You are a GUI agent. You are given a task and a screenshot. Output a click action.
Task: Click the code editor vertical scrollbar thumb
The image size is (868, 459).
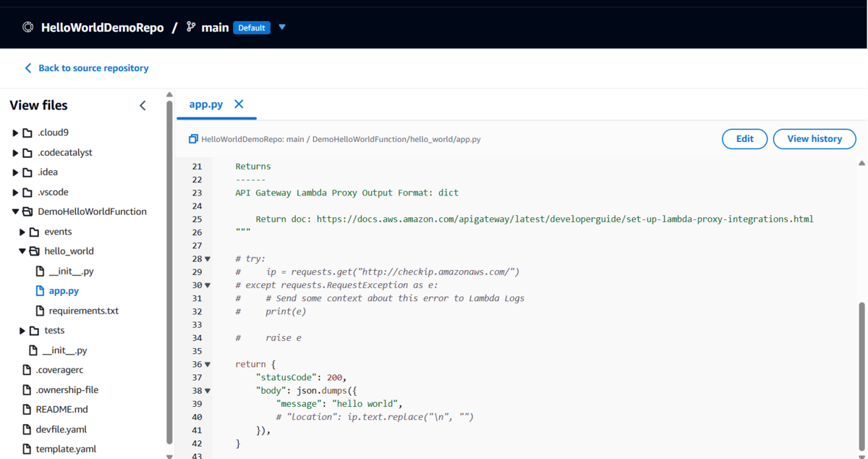pyautogui.click(x=861, y=377)
